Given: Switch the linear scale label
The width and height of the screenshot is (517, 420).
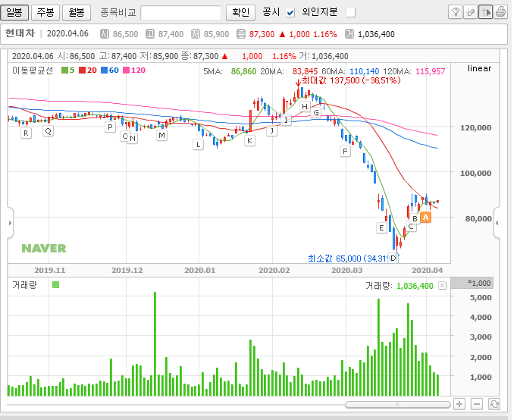Looking at the screenshot, I should tap(479, 68).
